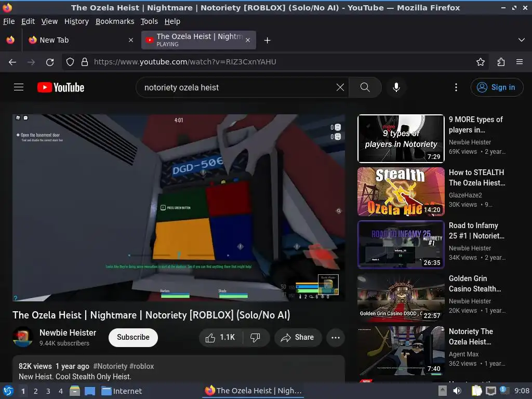Screen dimensions: 532x399
Task: Open Newbie Heister channel avatar
Action: click(x=23, y=337)
